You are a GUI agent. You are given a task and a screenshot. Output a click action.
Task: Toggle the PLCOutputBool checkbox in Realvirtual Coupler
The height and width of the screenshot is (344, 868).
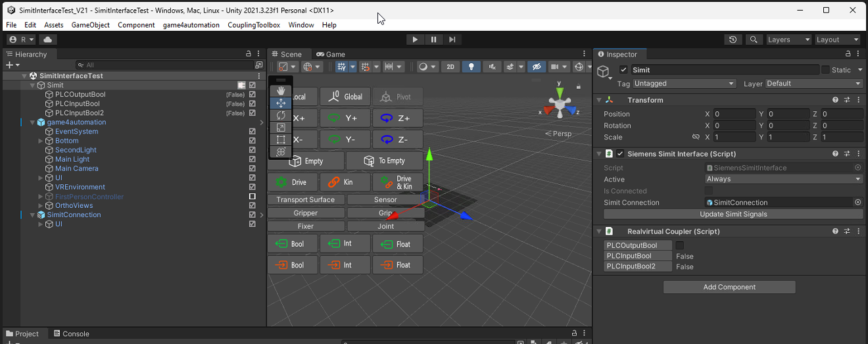tap(680, 245)
